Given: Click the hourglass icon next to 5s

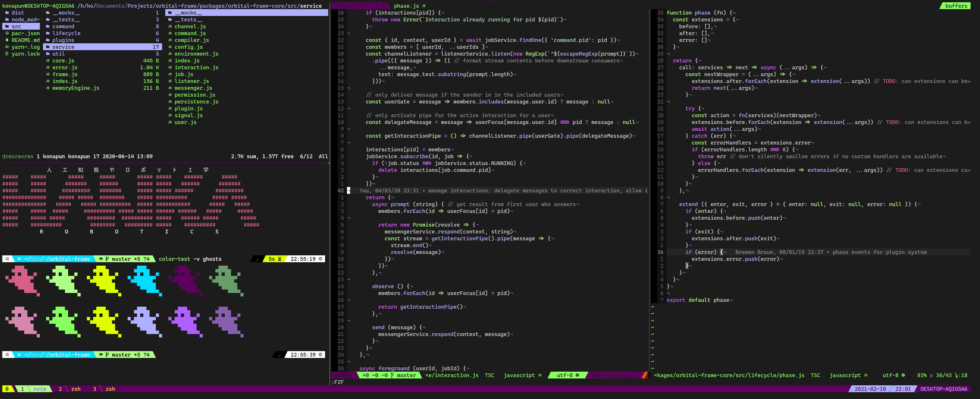Looking at the screenshot, I should [x=280, y=259].
